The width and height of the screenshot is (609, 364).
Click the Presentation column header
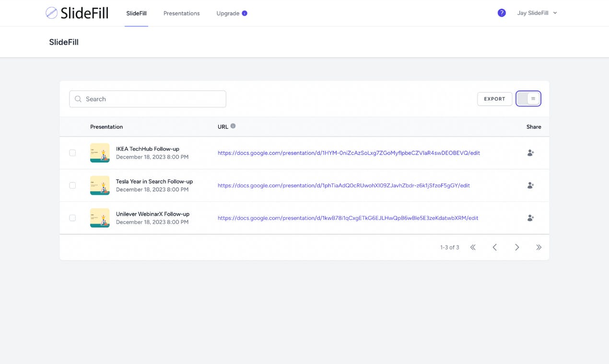[x=106, y=127]
